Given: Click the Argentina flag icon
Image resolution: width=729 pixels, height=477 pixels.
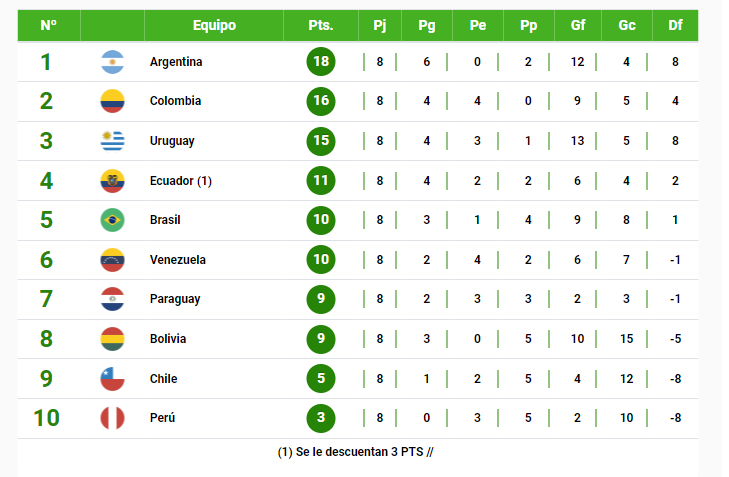Looking at the screenshot, I should pyautogui.click(x=112, y=62).
